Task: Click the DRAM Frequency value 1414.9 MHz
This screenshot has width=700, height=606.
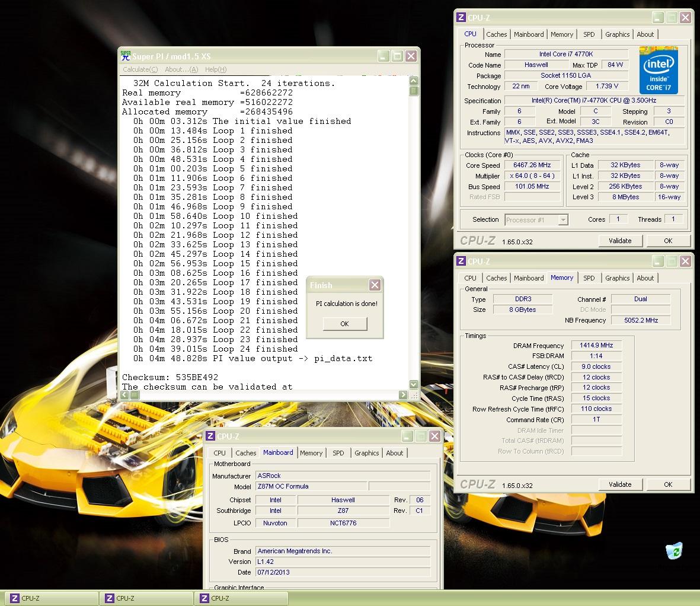Action: [x=596, y=345]
